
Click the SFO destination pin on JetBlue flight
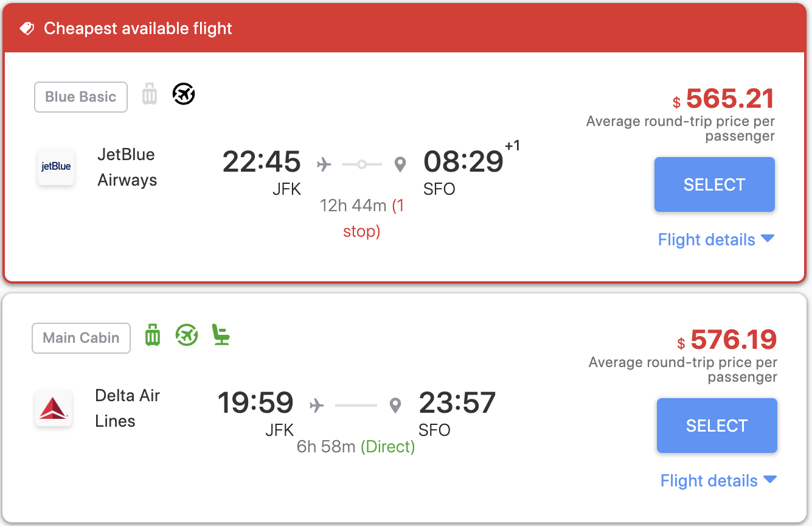(x=400, y=164)
